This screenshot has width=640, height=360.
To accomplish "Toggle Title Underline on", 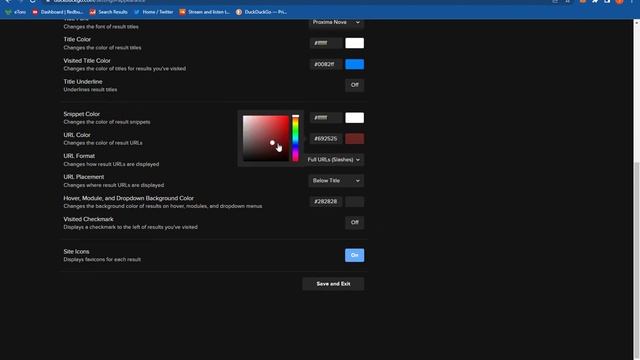I will point(354,85).
